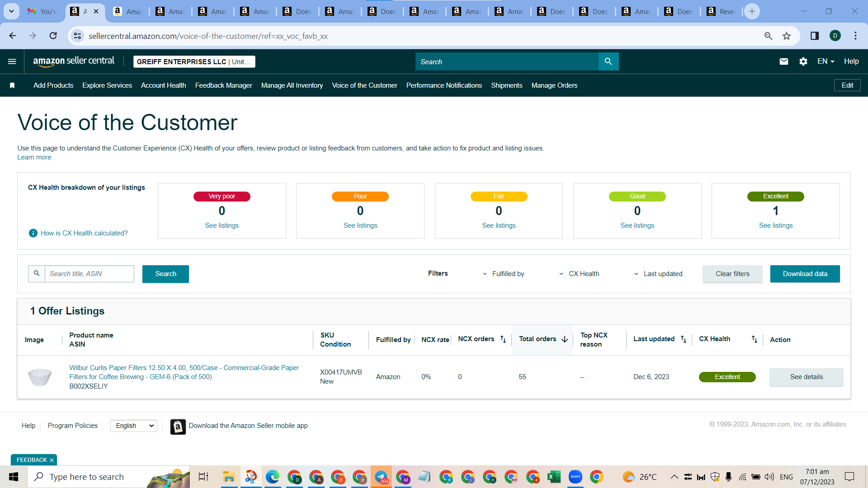Expand the Last updated filter dropdown
Viewport: 868px width, 488px height.
pyautogui.click(x=658, y=274)
